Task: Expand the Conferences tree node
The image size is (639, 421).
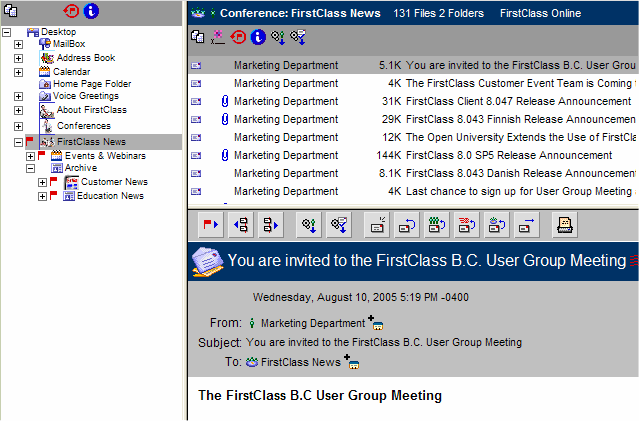Action: pos(18,126)
